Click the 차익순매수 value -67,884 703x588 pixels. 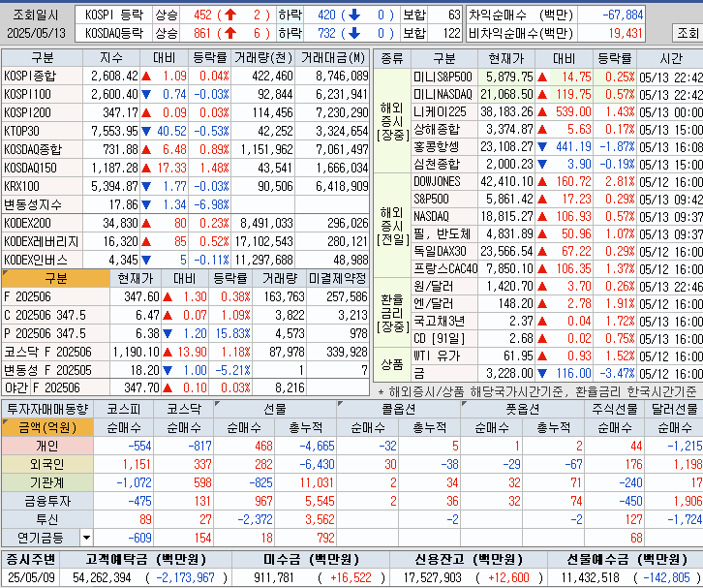[x=623, y=15]
